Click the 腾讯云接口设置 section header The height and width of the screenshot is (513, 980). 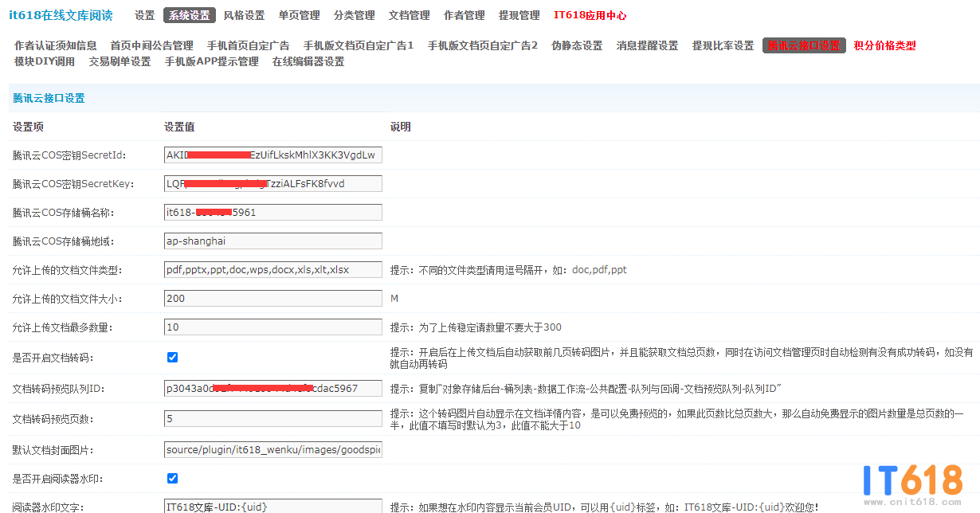(x=49, y=98)
